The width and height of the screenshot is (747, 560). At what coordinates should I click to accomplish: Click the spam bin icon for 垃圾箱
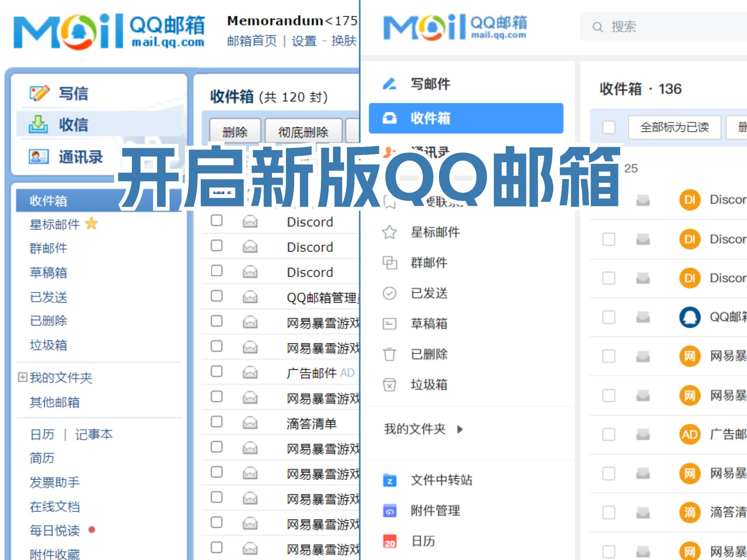pos(389,385)
